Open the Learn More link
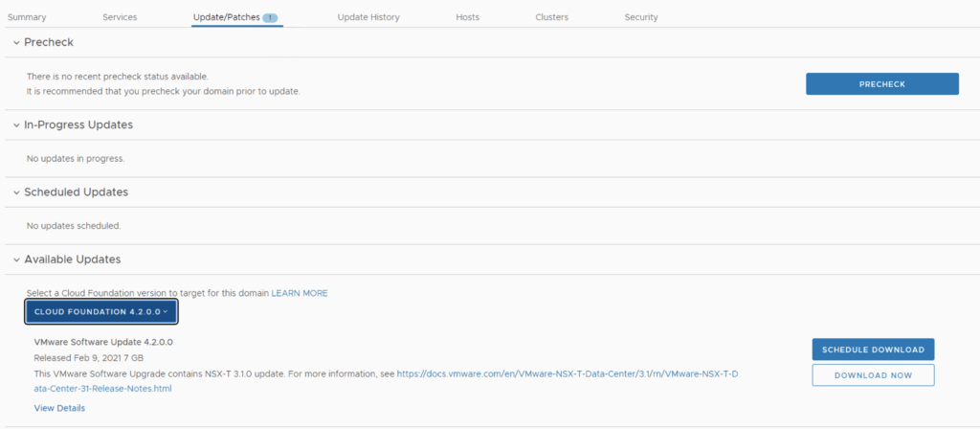The height and width of the screenshot is (429, 980). click(300, 293)
